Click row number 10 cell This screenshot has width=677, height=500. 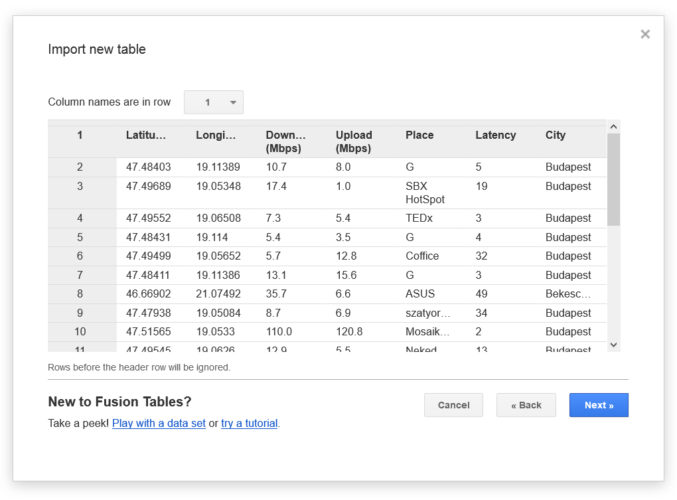[x=80, y=332]
